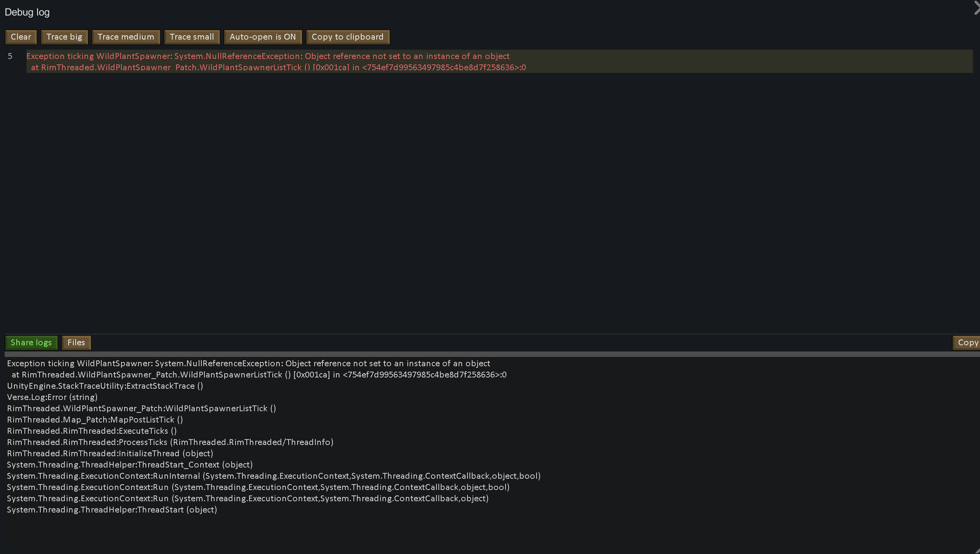Click the ExecutionContext:RunInternal trace line

point(273,476)
